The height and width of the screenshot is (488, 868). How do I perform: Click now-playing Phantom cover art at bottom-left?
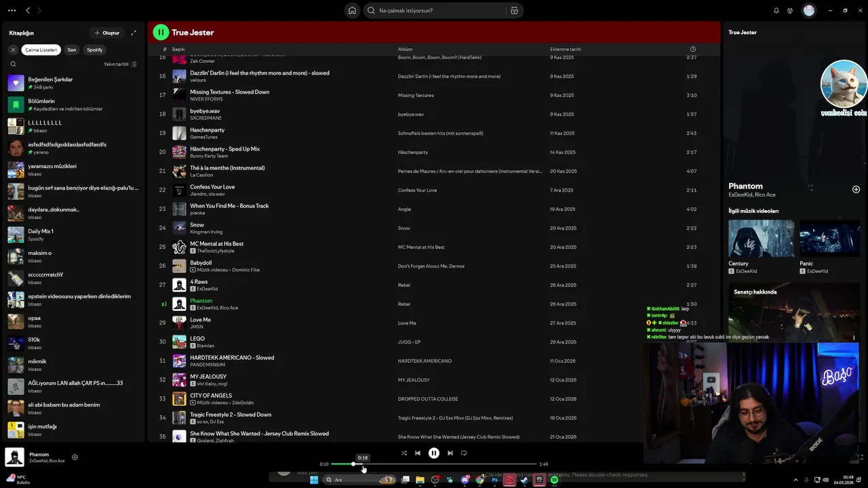click(x=14, y=457)
